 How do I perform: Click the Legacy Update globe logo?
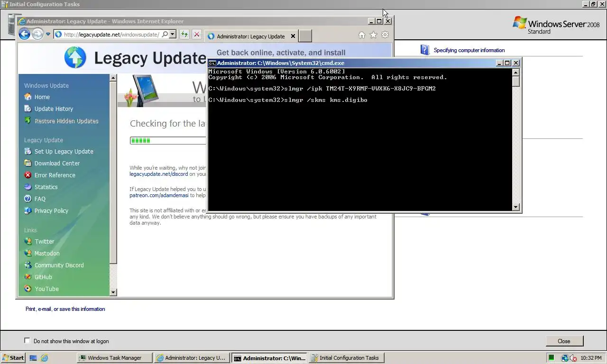75,57
